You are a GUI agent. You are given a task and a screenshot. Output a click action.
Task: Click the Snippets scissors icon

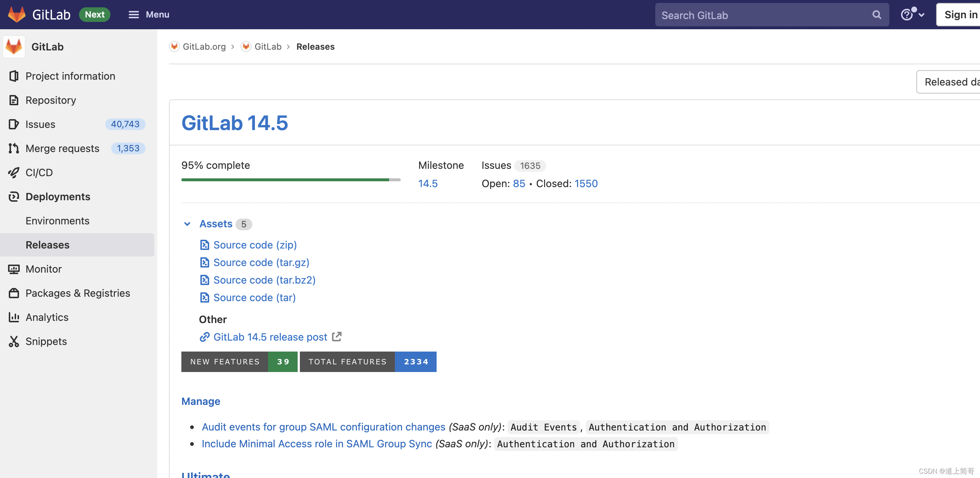(14, 341)
